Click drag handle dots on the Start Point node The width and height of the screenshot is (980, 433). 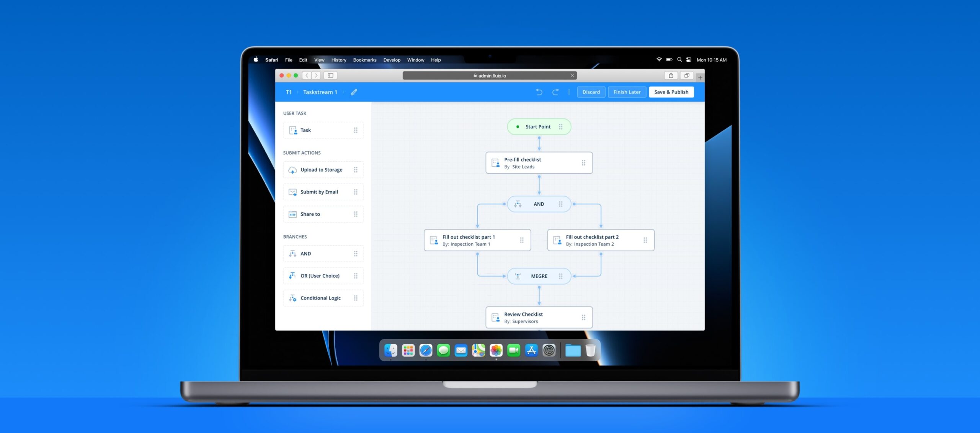pyautogui.click(x=560, y=127)
